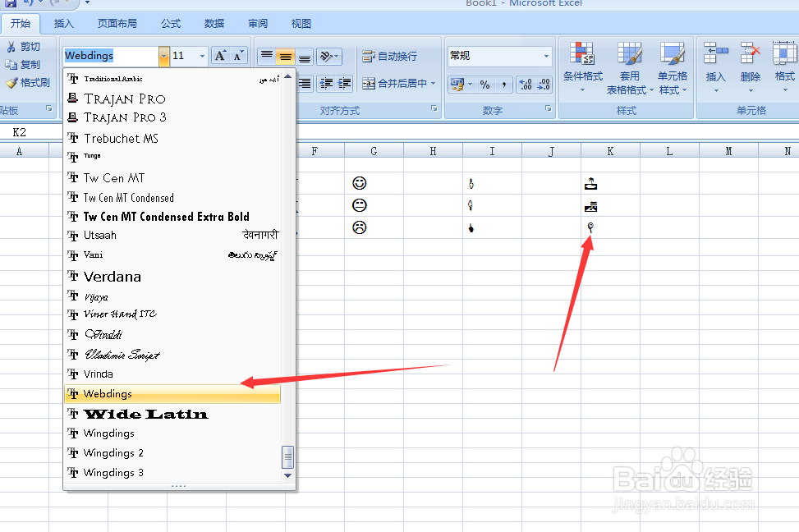
Task: Activate the Format Painter (格式刷) brush
Action: (x=28, y=83)
